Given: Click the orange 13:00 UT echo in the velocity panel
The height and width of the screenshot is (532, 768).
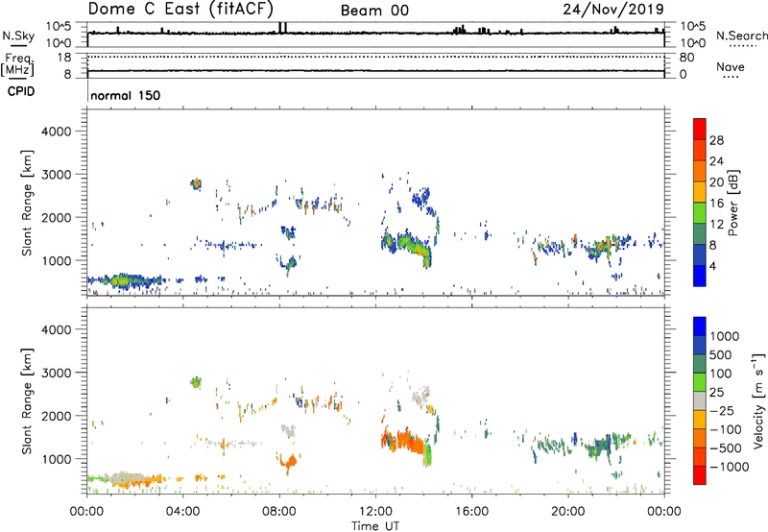Looking at the screenshot, I should 404,440.
